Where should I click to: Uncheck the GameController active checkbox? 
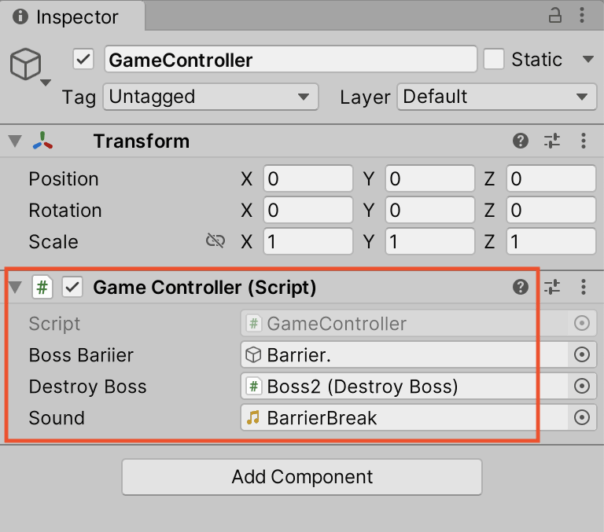tap(83, 59)
